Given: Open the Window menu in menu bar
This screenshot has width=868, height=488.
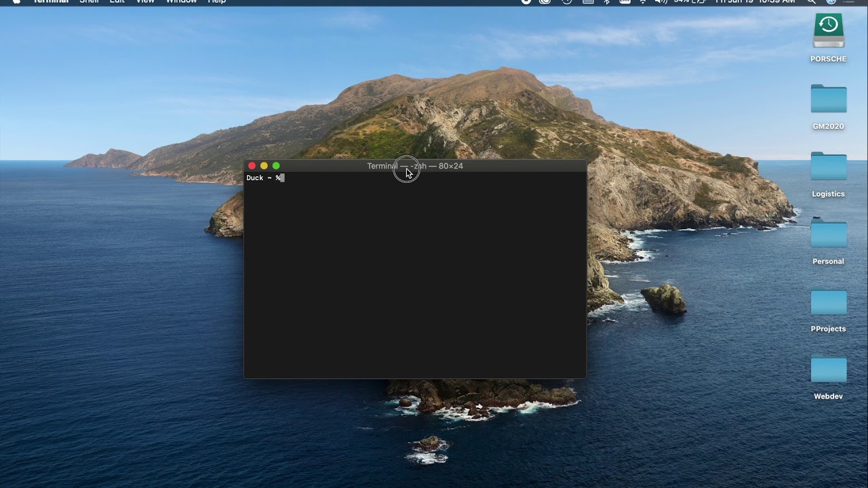Looking at the screenshot, I should click(x=181, y=2).
